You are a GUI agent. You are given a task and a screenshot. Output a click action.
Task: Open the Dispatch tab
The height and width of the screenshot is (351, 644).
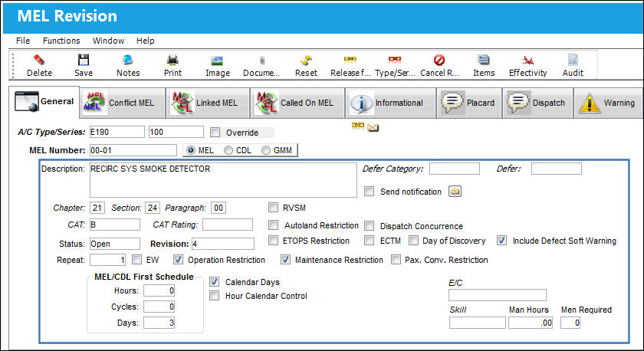(x=537, y=103)
